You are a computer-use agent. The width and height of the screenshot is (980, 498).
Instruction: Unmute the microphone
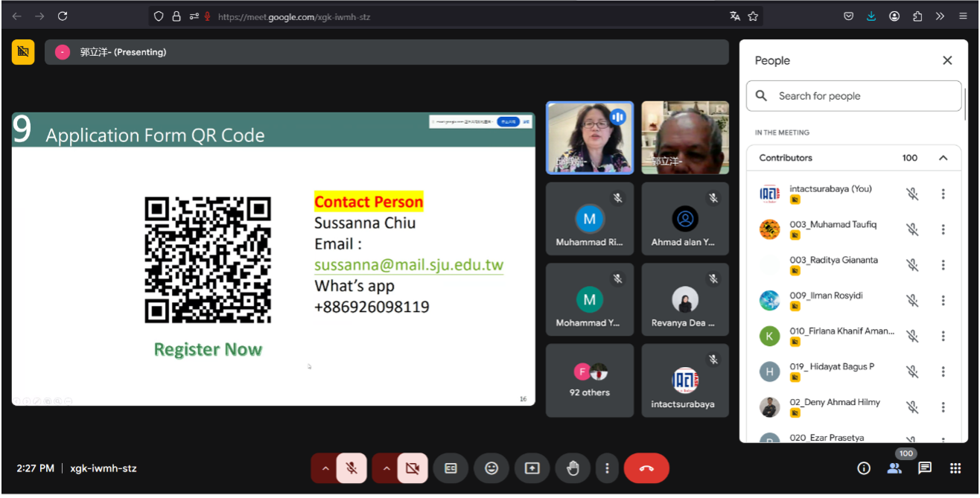tap(351, 468)
